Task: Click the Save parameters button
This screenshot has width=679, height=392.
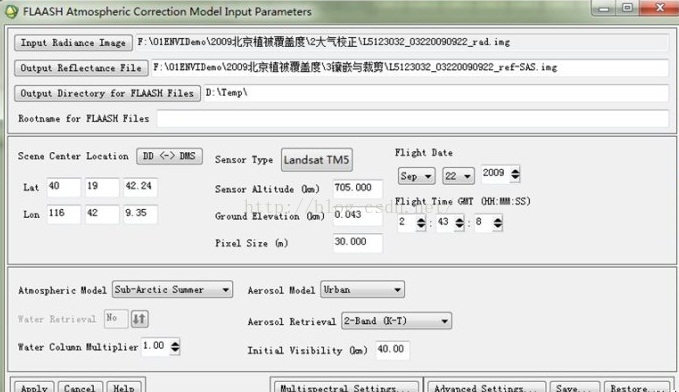Action: (575, 387)
